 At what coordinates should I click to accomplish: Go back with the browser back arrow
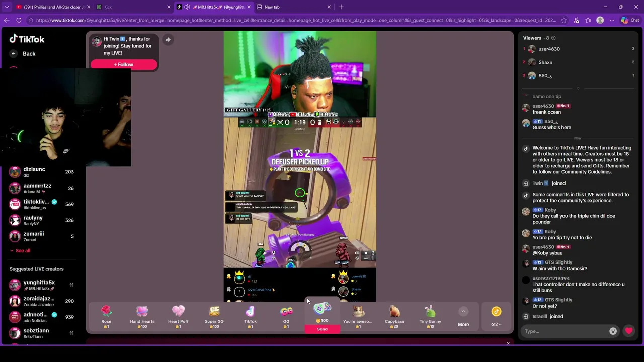[7, 20]
